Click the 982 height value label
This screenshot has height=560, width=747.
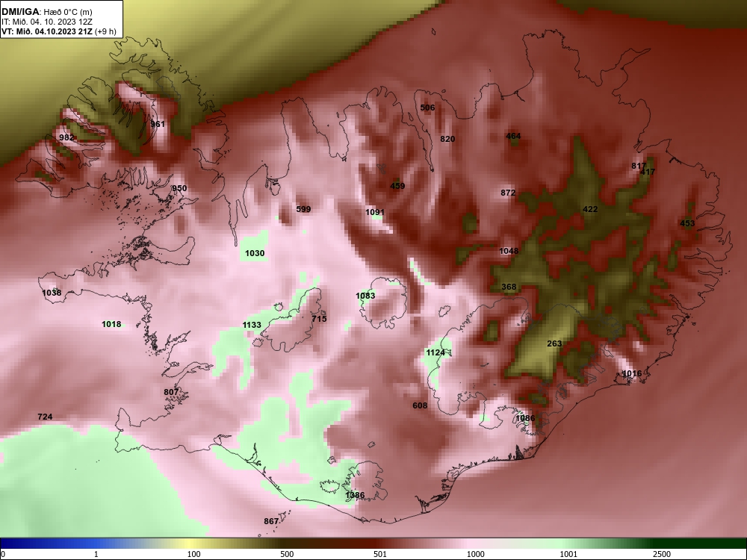[x=66, y=137]
